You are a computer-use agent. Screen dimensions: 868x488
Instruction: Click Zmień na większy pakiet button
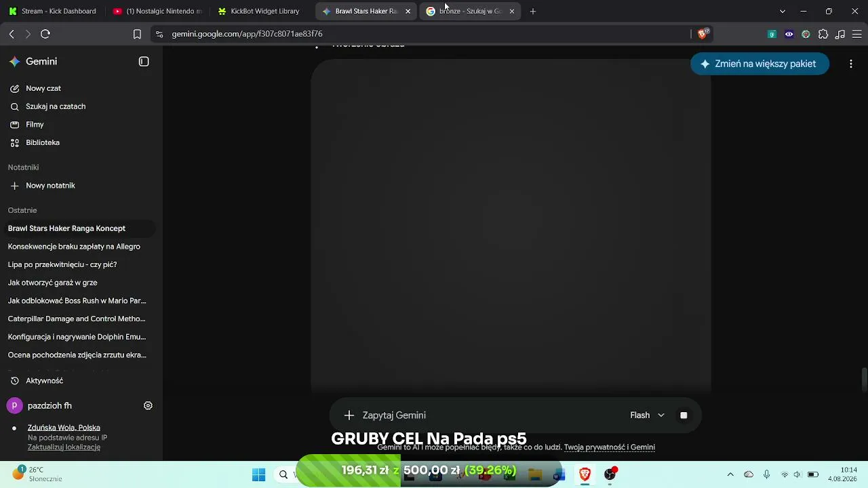tap(759, 64)
